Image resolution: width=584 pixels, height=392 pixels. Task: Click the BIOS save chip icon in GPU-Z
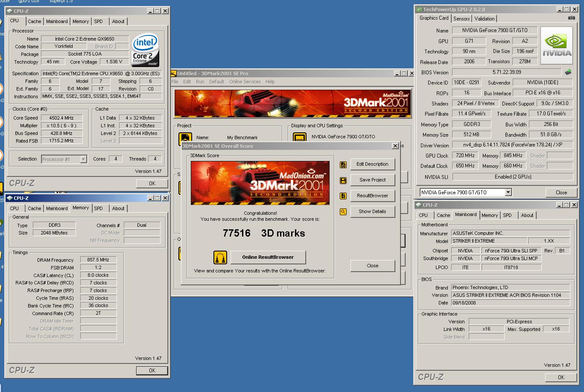pos(568,72)
